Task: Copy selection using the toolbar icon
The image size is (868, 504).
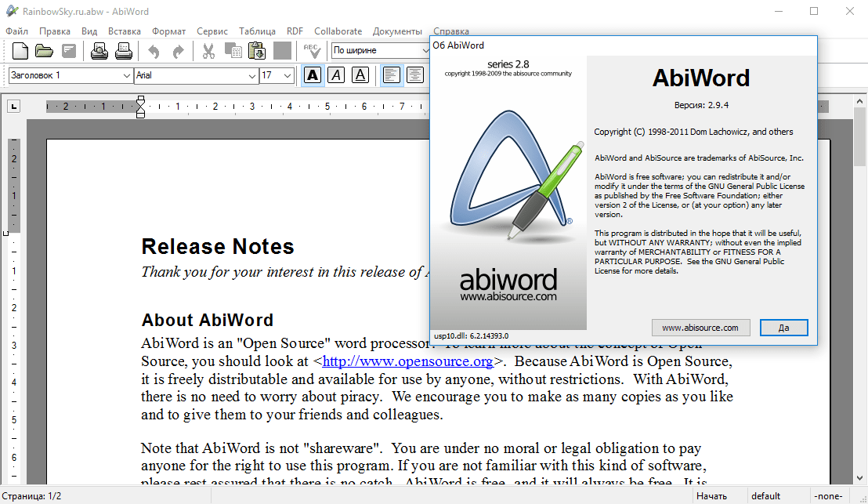Action: pyautogui.click(x=233, y=51)
